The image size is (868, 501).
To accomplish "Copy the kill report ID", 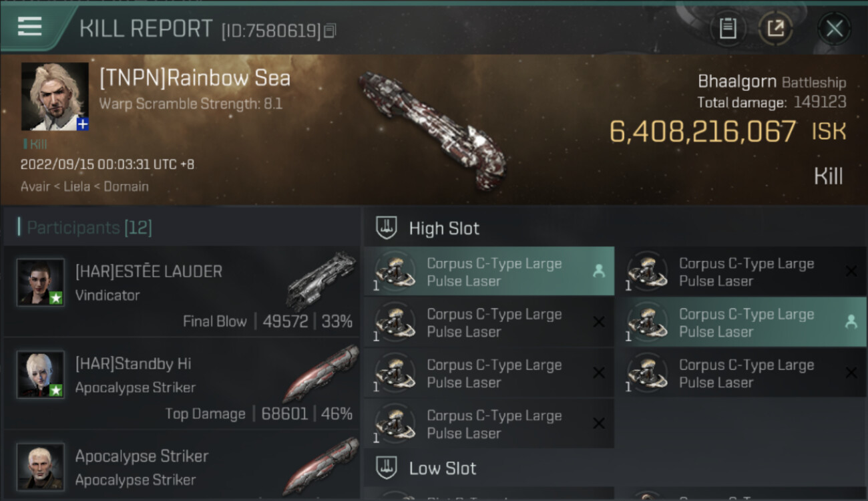I will click(x=331, y=31).
